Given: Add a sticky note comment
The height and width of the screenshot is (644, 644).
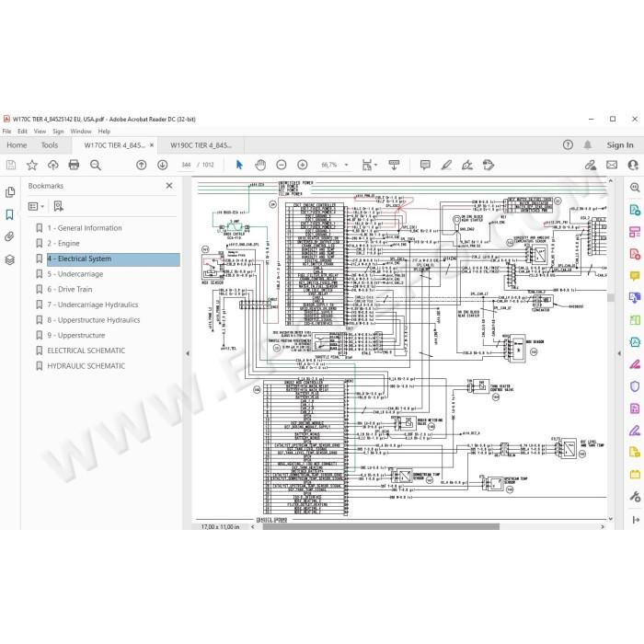Looking at the screenshot, I should [425, 165].
